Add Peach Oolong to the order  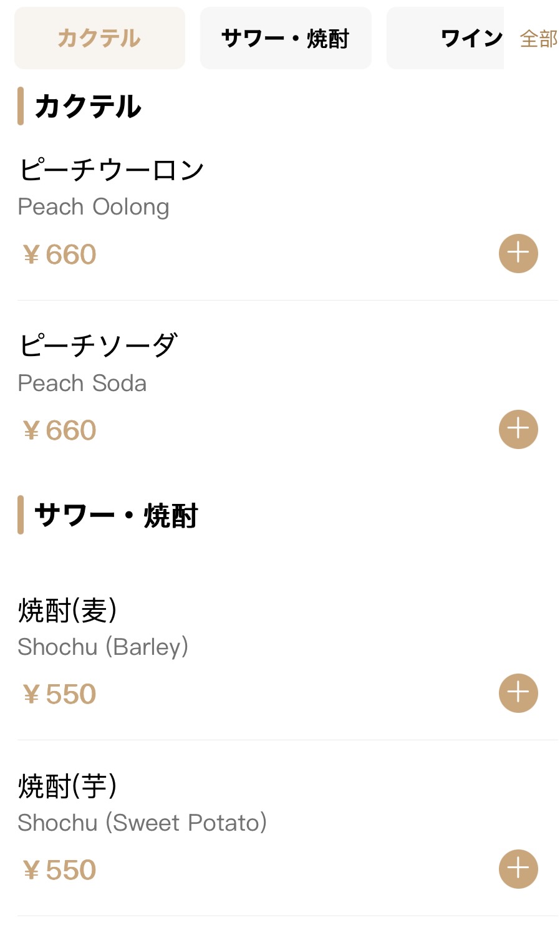pyautogui.click(x=518, y=254)
